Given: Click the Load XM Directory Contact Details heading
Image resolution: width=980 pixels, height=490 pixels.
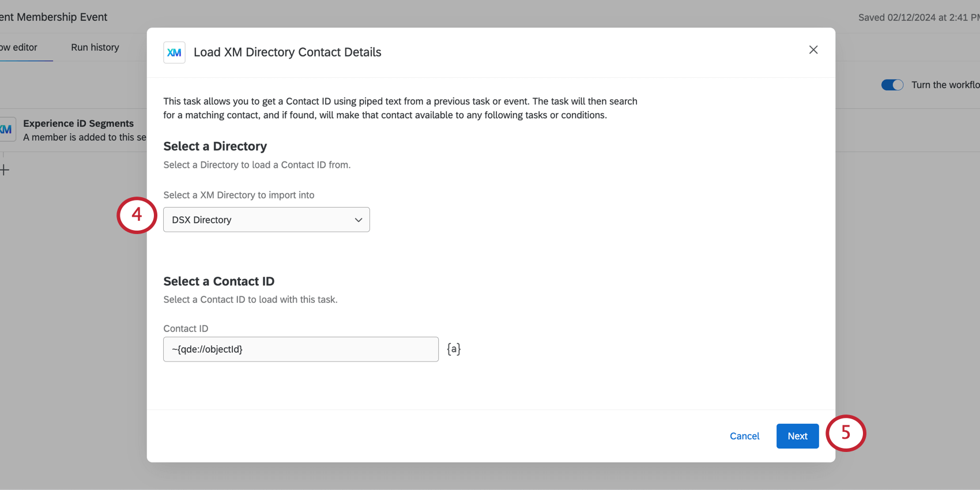Looking at the screenshot, I should click(287, 52).
